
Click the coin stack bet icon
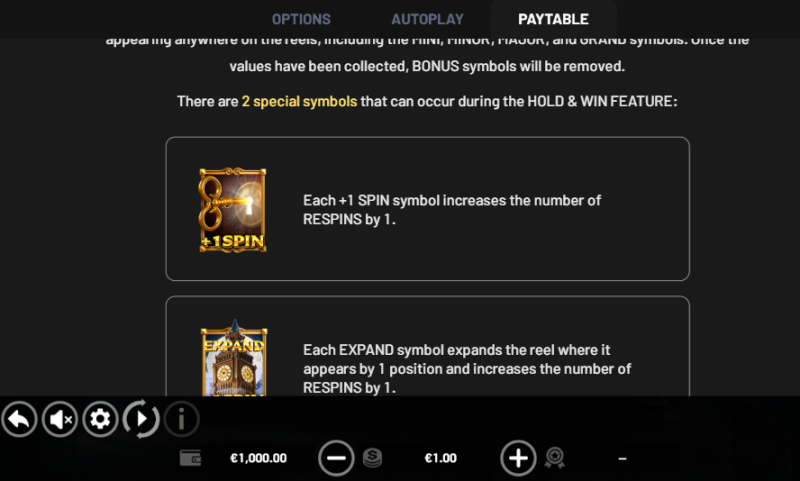tap(372, 458)
